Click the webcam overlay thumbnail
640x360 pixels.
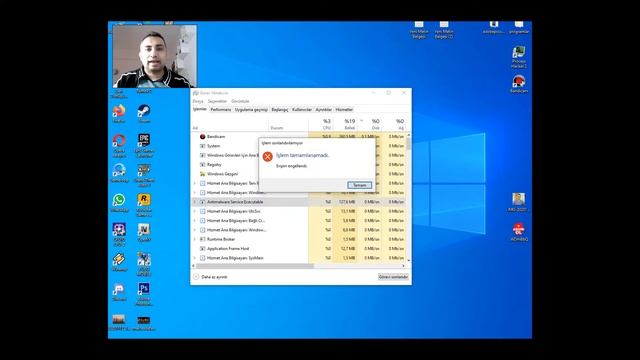(154, 56)
